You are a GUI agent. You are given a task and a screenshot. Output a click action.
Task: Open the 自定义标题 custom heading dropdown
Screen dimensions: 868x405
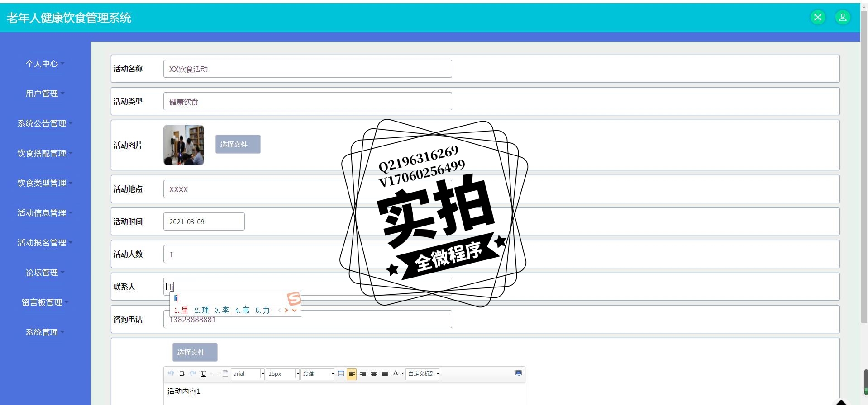click(x=423, y=374)
